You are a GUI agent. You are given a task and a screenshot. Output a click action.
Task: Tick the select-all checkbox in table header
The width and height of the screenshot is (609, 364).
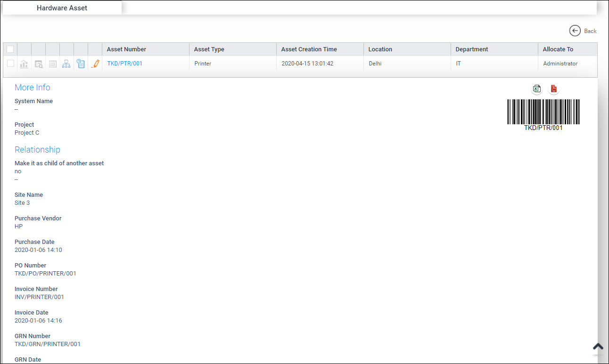(x=10, y=49)
